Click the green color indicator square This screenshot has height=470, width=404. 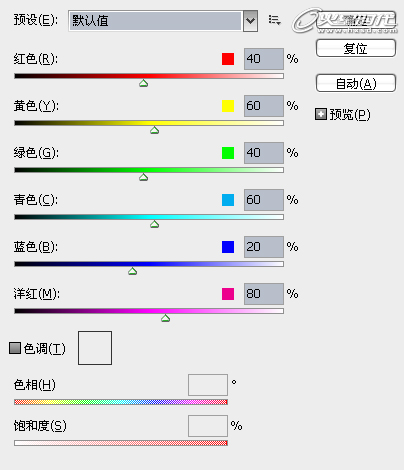point(228,153)
